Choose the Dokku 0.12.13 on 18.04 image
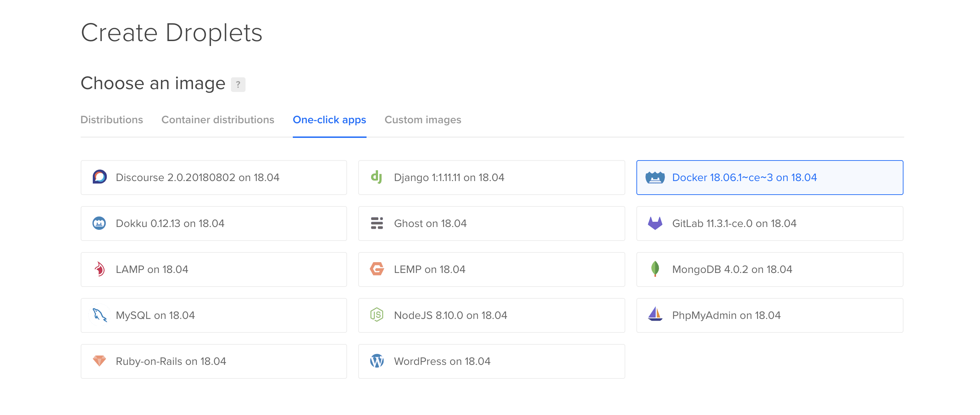The image size is (980, 415). (214, 224)
